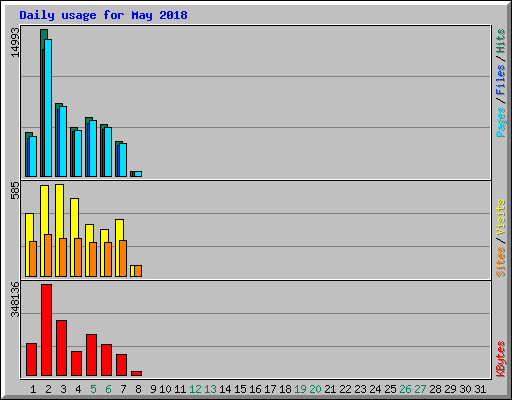Click the red KBytes bar for day 8
Viewport: 512px width, 400px height.
coord(136,373)
